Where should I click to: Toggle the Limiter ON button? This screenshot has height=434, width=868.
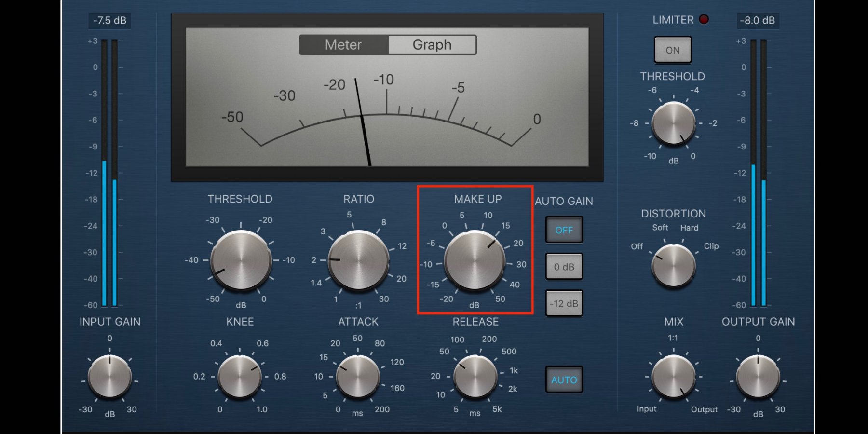[673, 50]
